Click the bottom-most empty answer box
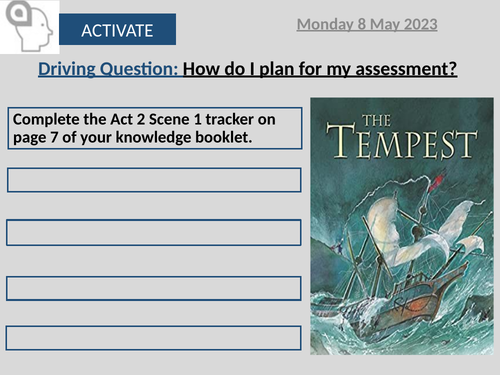The image size is (500, 375). tap(153, 338)
